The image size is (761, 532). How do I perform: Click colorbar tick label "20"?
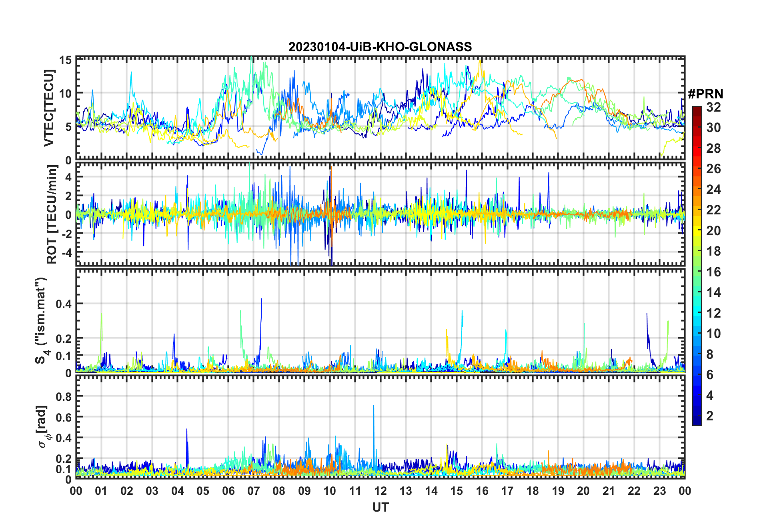[x=713, y=231]
